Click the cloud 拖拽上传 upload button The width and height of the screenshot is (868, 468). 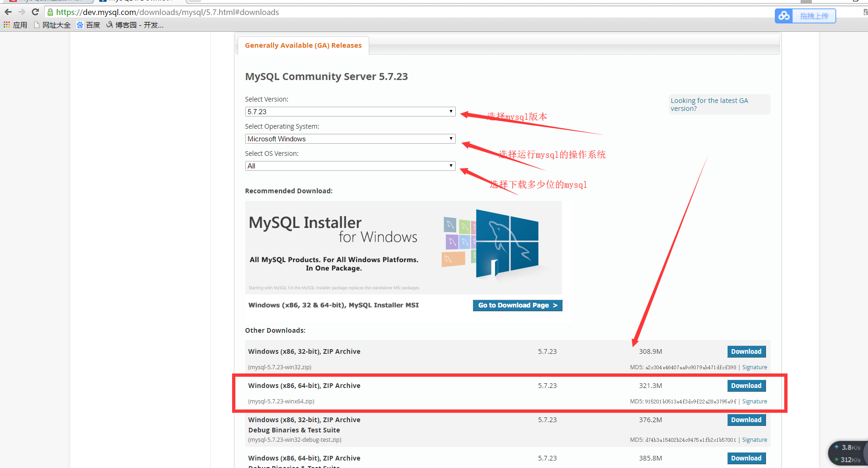click(x=805, y=16)
